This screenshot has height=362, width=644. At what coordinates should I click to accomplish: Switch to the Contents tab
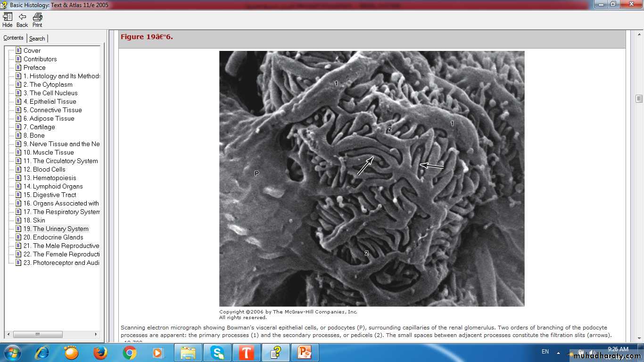click(x=13, y=38)
